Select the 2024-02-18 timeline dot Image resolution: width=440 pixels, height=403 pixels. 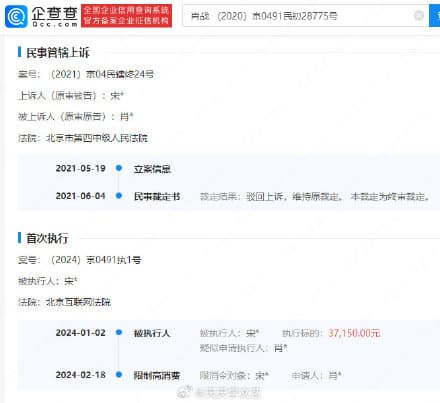[x=119, y=375]
